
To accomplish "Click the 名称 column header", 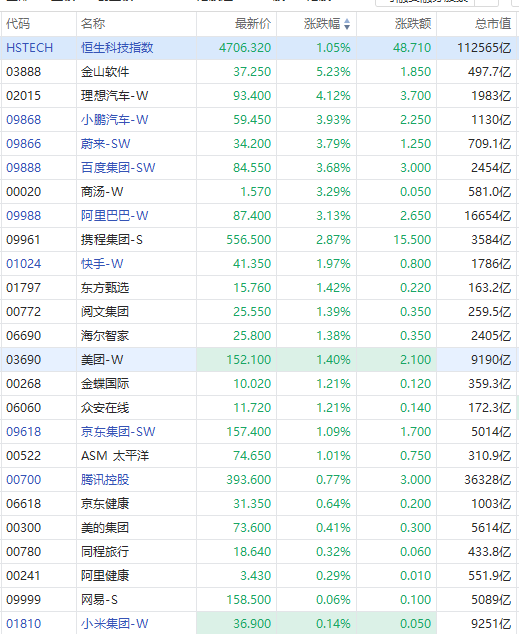I will pos(93,24).
